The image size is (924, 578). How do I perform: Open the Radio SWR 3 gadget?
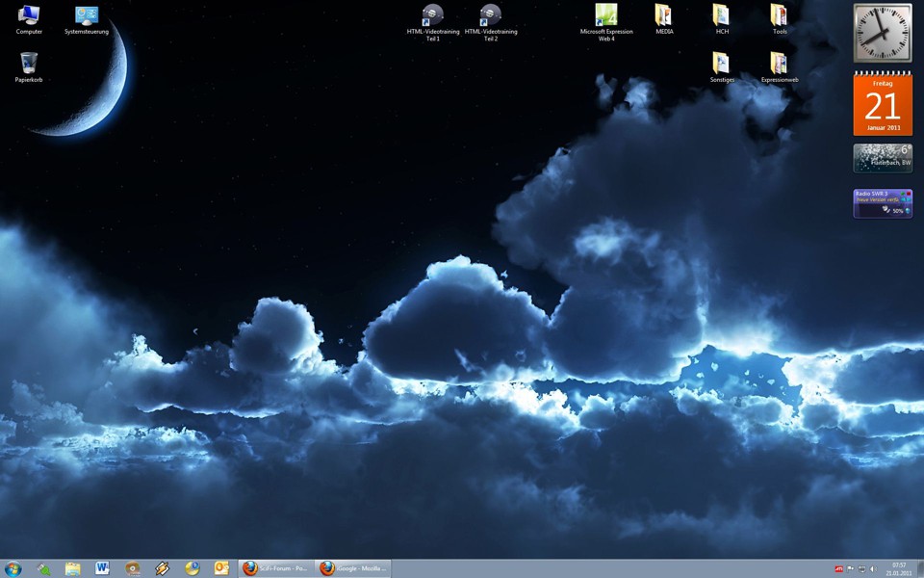pos(881,203)
